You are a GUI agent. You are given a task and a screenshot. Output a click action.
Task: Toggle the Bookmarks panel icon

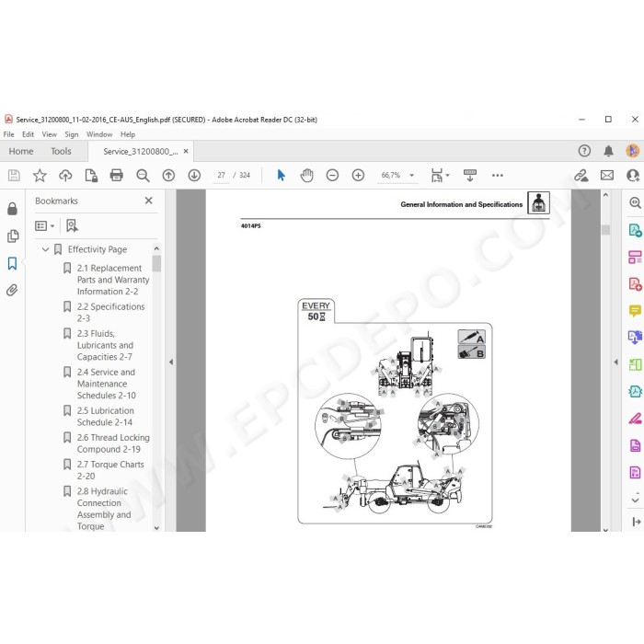pyautogui.click(x=12, y=263)
